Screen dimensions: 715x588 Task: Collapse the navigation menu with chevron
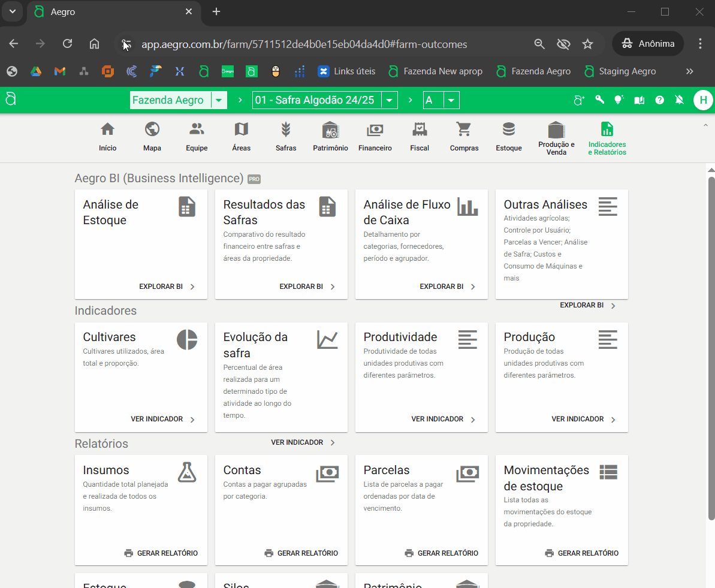click(x=705, y=125)
